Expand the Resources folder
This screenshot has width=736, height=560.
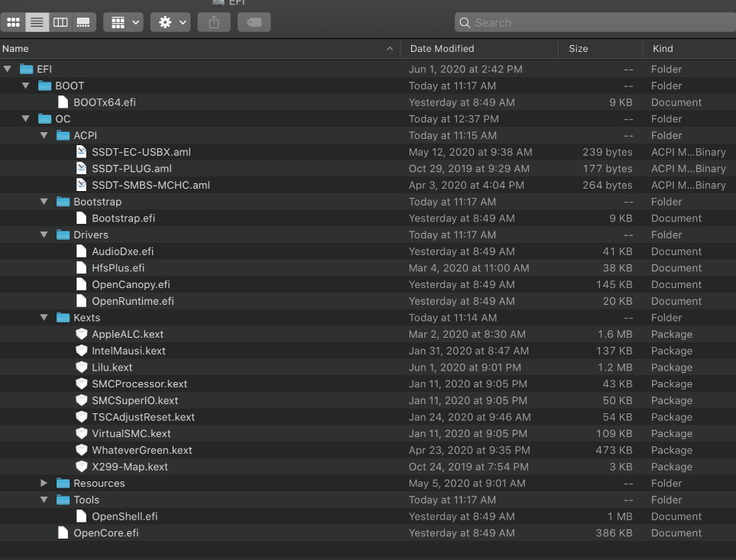(x=44, y=483)
